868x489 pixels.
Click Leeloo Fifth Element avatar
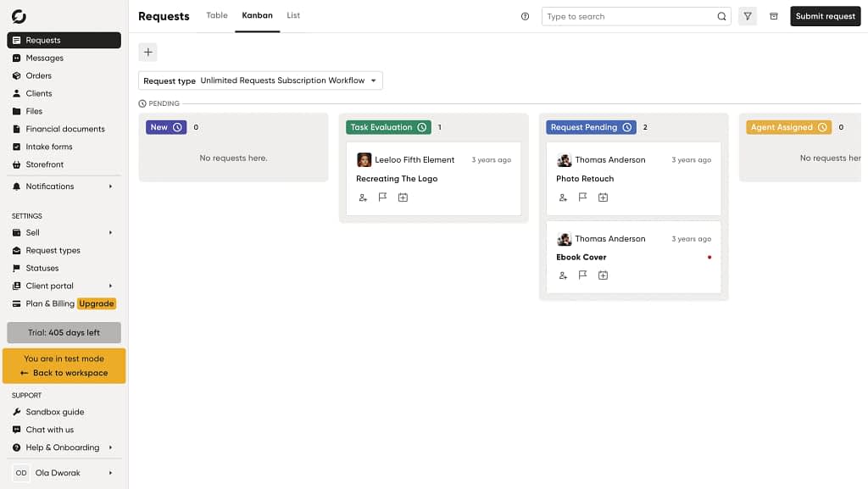[x=364, y=160]
